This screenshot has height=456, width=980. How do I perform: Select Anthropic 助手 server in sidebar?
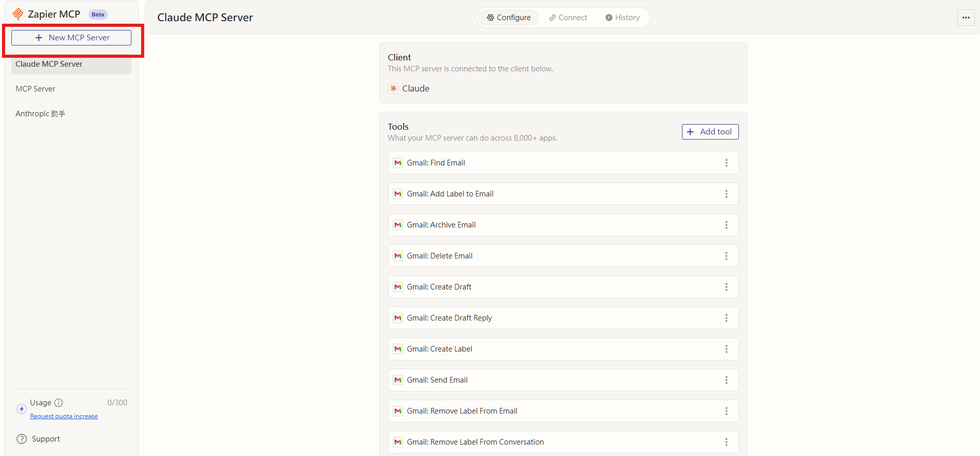[x=40, y=114]
